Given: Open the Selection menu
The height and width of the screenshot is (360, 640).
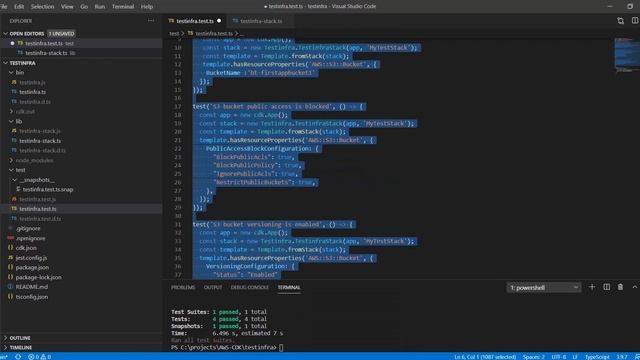Looking at the screenshot, I should [x=42, y=7].
